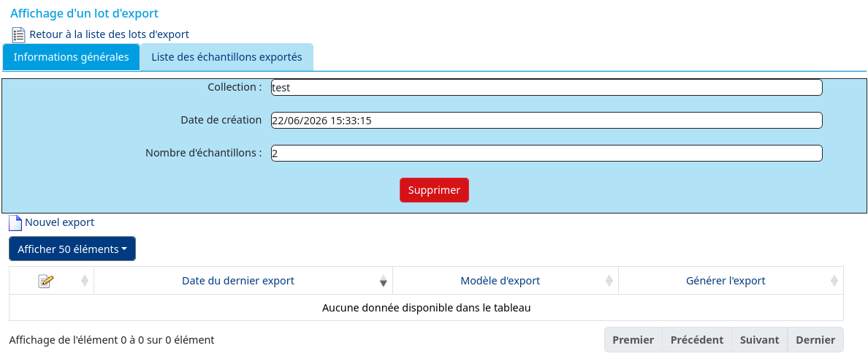Click the Collection field containing test
This screenshot has width=868, height=359.
(x=547, y=88)
